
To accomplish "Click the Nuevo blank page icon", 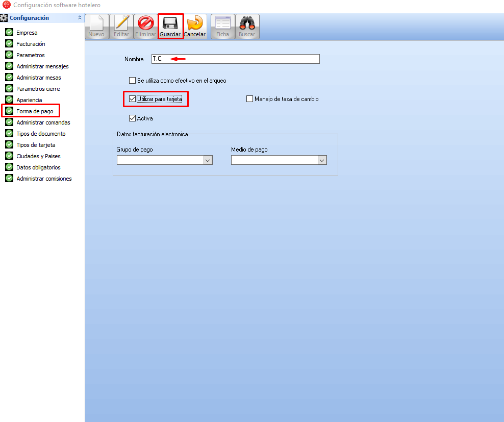I will click(96, 23).
